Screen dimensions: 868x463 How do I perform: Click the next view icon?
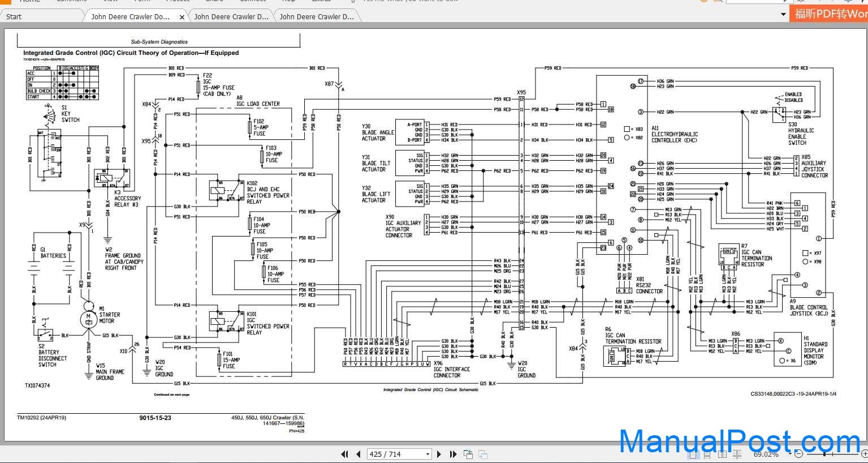coord(483,454)
